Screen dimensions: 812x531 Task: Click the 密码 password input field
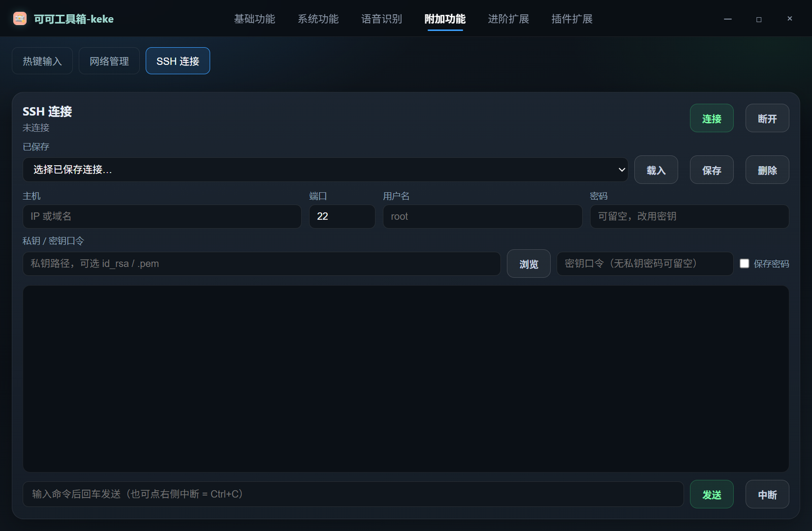[690, 217]
